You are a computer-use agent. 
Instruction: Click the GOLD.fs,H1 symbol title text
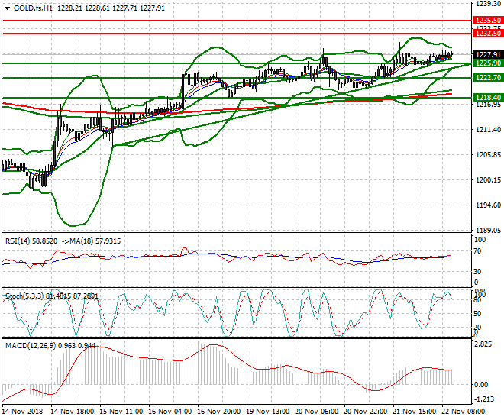[33, 8]
